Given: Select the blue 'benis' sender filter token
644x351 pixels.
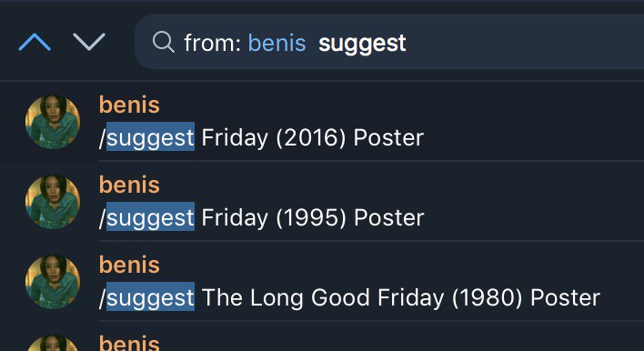Looking at the screenshot, I should coord(277,43).
